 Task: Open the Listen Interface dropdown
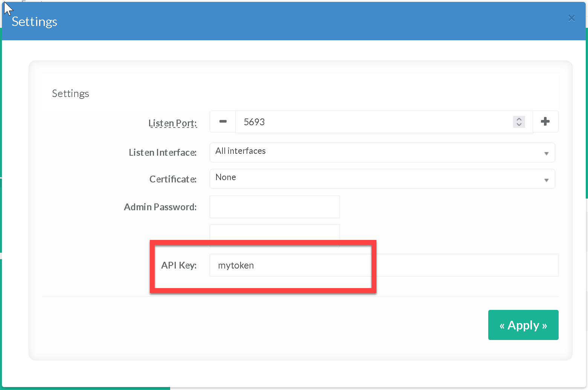[x=382, y=152]
